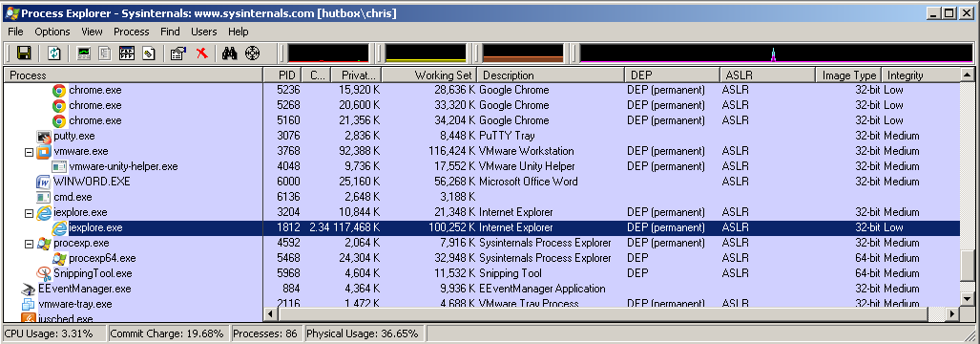Open the yellow commit history mini graph
980x344 pixels.
point(426,54)
